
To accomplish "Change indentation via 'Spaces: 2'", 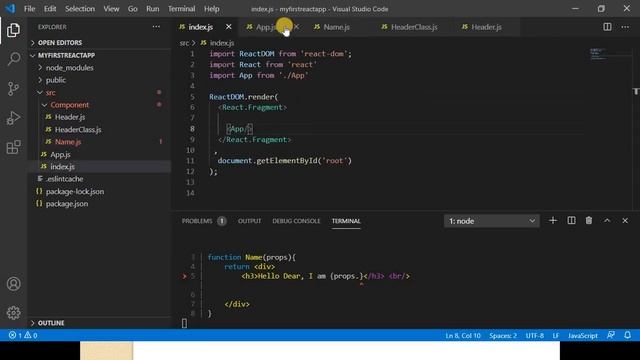I will pos(503,336).
